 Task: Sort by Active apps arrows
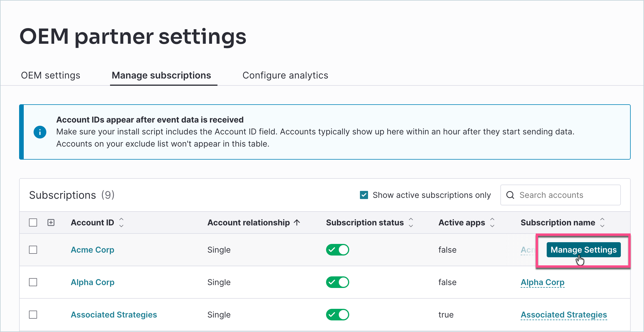(x=492, y=222)
